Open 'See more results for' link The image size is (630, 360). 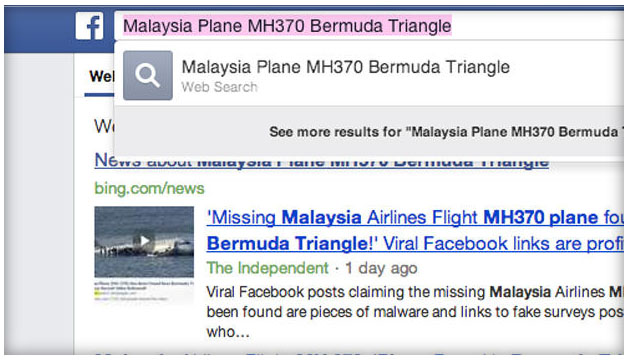click(x=446, y=132)
